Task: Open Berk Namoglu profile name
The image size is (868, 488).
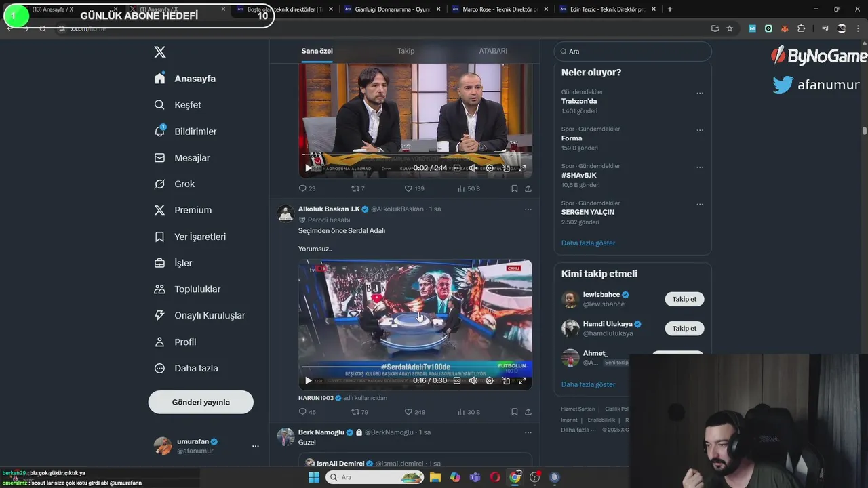Action: point(321,432)
